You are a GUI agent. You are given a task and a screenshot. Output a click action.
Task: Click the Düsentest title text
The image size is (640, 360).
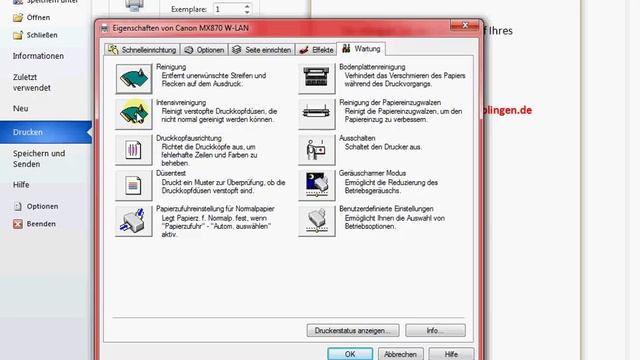[x=171, y=173]
